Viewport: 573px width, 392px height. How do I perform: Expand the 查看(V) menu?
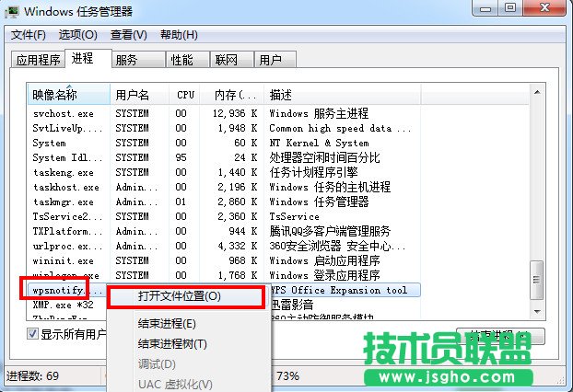[128, 35]
